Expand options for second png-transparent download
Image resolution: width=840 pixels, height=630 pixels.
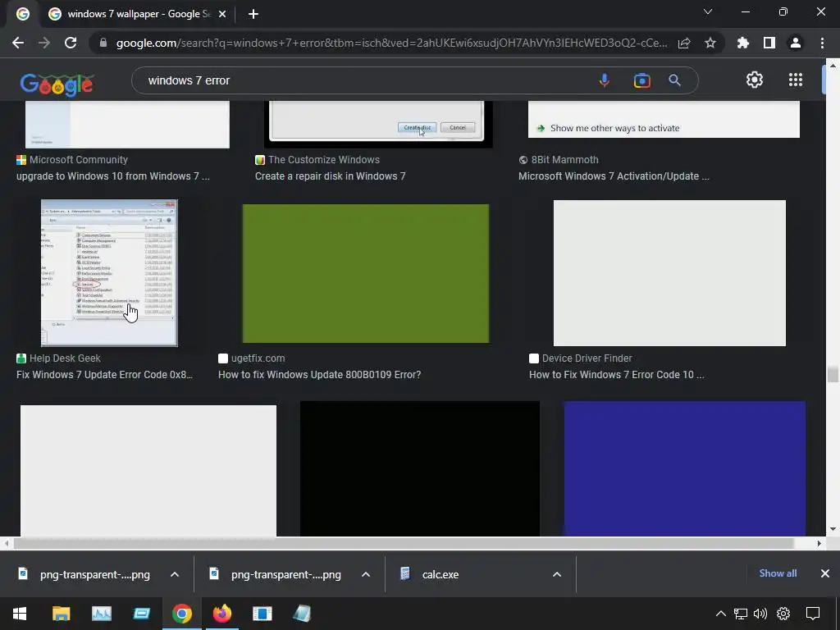click(366, 574)
